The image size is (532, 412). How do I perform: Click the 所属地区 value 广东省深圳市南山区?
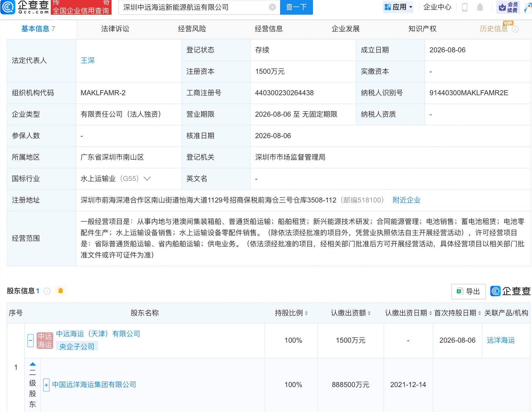click(112, 157)
